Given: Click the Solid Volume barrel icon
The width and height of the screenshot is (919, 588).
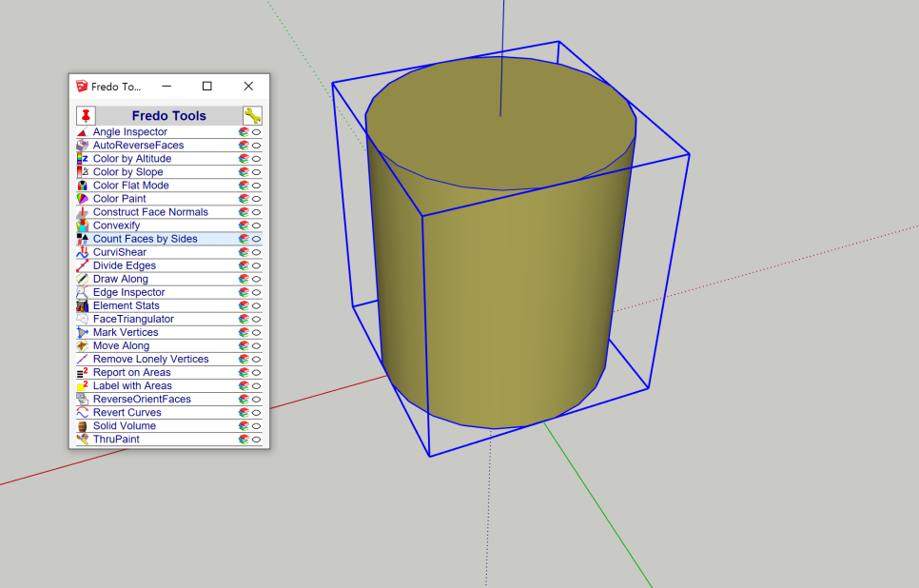Looking at the screenshot, I should [83, 426].
